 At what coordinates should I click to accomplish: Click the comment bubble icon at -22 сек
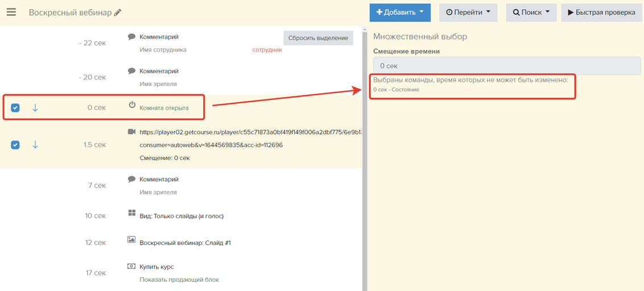coord(131,37)
